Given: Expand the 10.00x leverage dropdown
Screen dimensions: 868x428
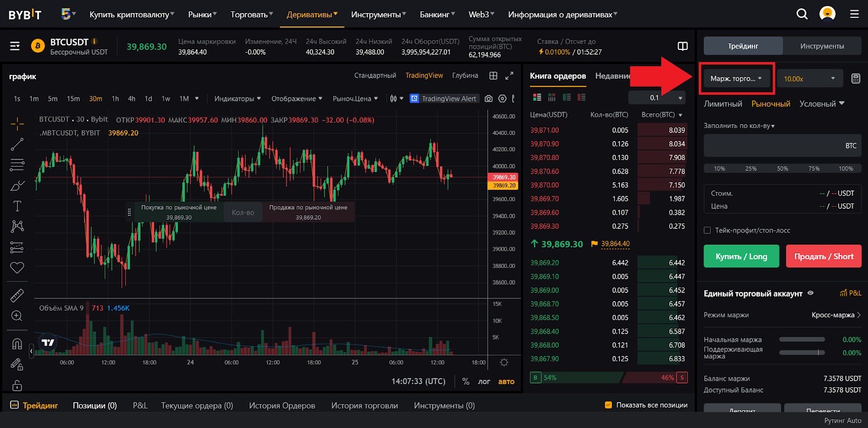Looking at the screenshot, I should (809, 79).
